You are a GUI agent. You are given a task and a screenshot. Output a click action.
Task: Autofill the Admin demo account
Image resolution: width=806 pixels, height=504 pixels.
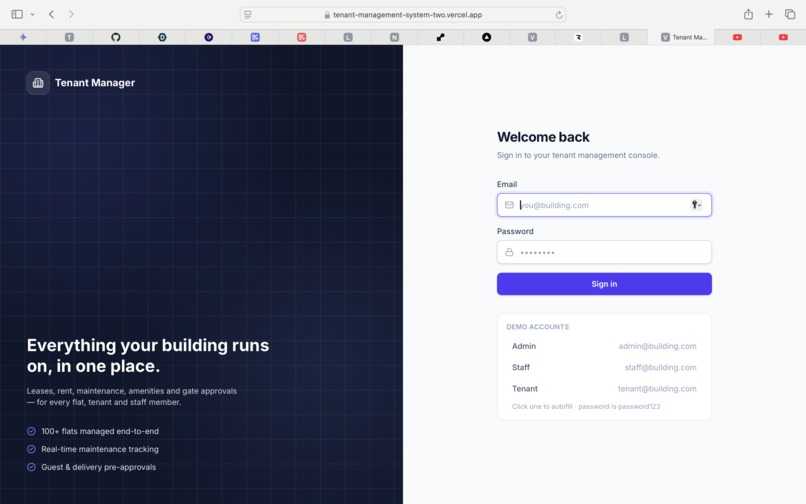[x=604, y=346]
